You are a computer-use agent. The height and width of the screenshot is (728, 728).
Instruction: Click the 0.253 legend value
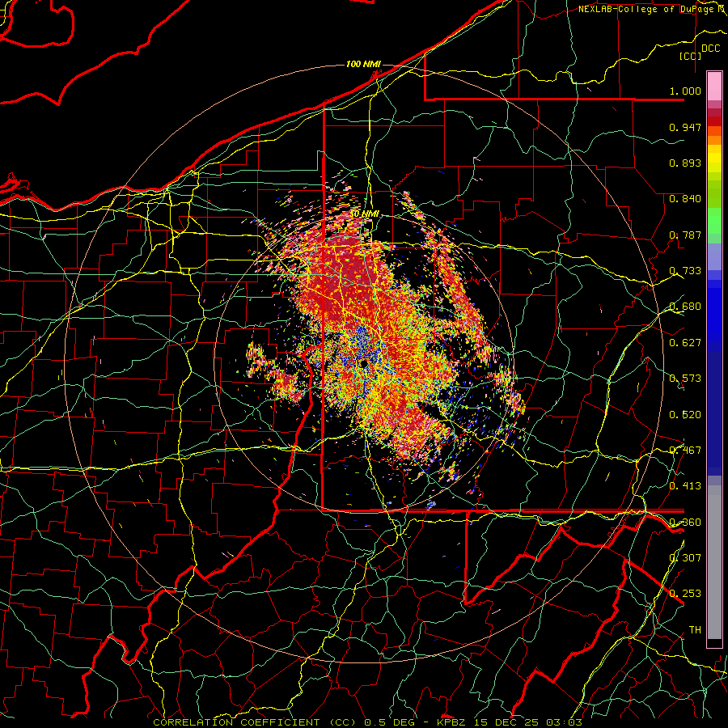(685, 594)
